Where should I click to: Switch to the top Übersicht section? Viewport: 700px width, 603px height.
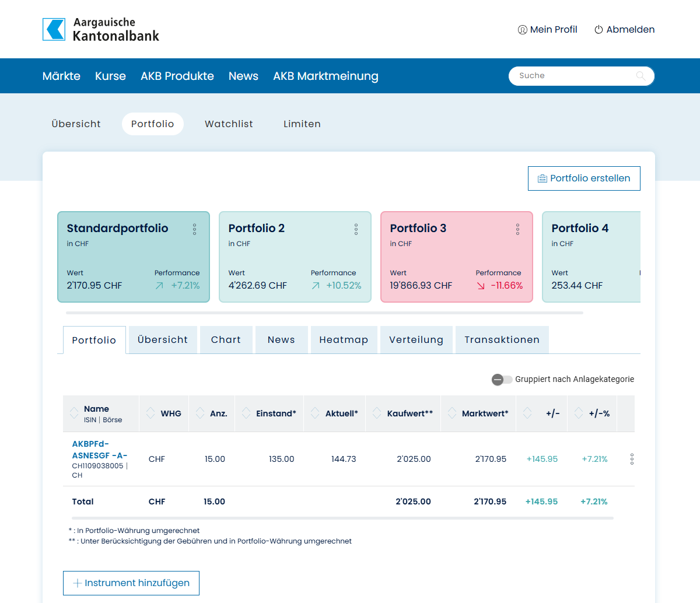(76, 124)
